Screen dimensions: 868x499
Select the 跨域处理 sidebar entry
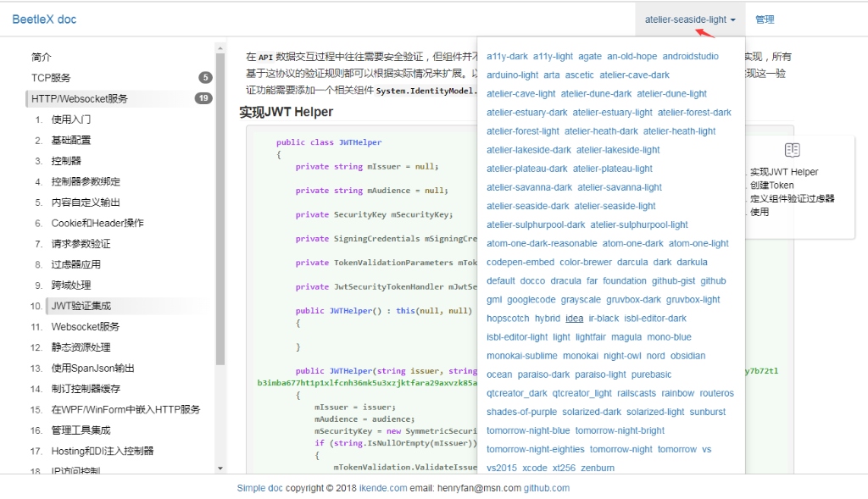(x=70, y=286)
